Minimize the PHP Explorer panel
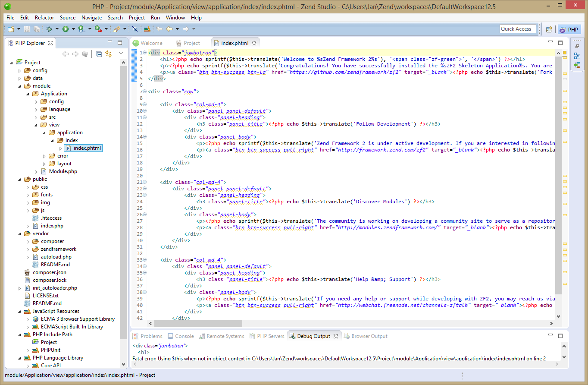 pos(110,42)
